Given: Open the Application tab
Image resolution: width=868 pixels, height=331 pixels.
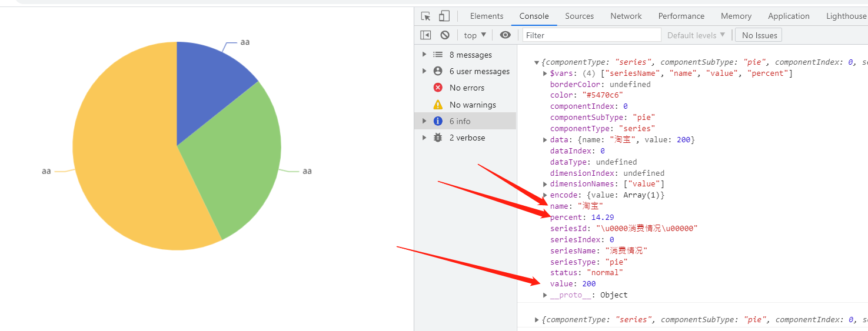Looking at the screenshot, I should [789, 16].
